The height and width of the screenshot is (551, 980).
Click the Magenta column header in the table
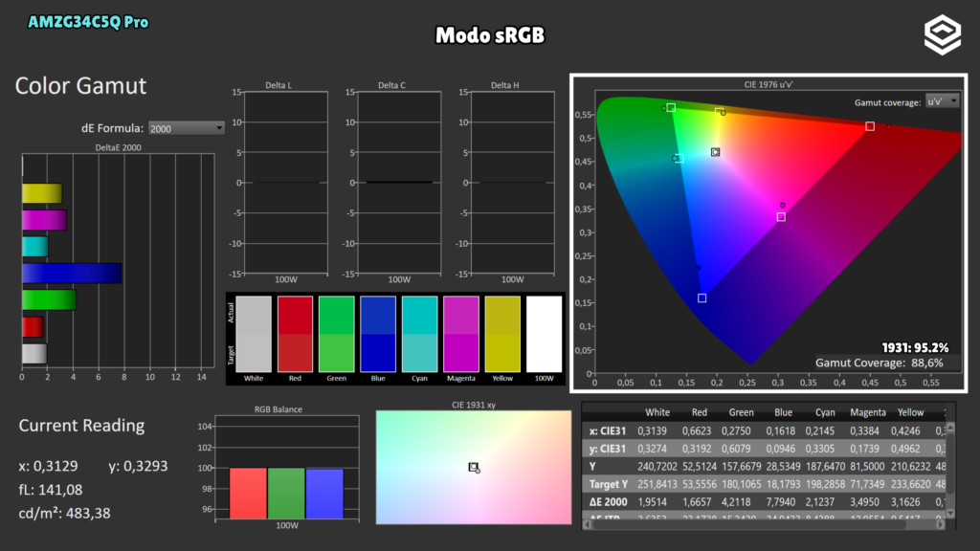[867, 412]
